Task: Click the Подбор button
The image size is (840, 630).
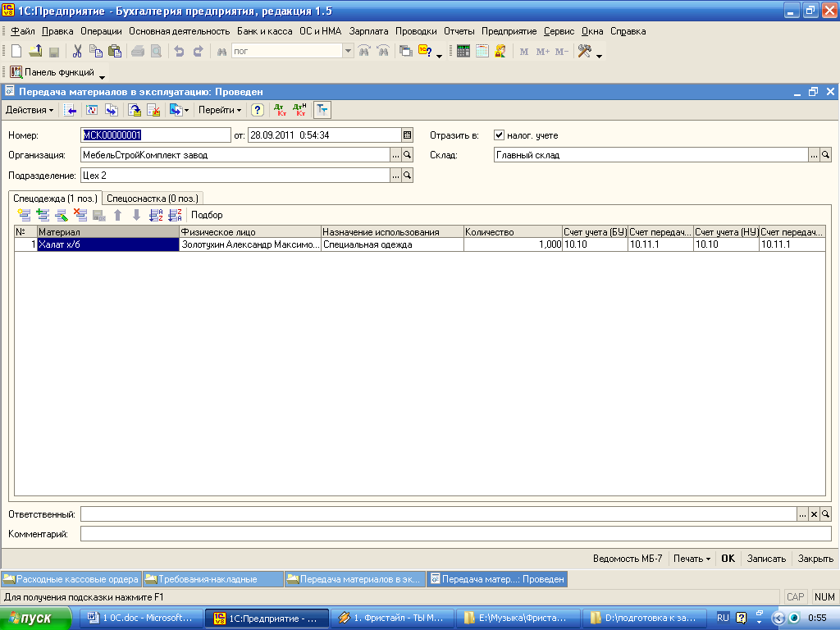Action: [207, 215]
